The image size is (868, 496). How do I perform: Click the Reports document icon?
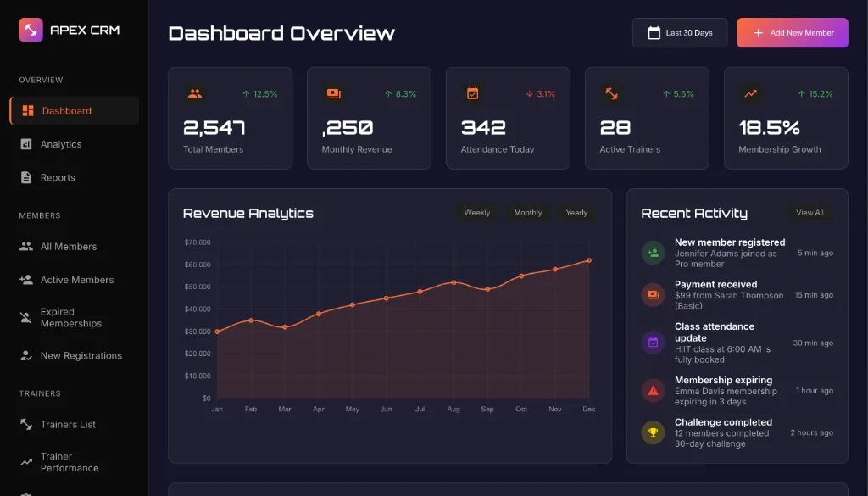pos(26,177)
